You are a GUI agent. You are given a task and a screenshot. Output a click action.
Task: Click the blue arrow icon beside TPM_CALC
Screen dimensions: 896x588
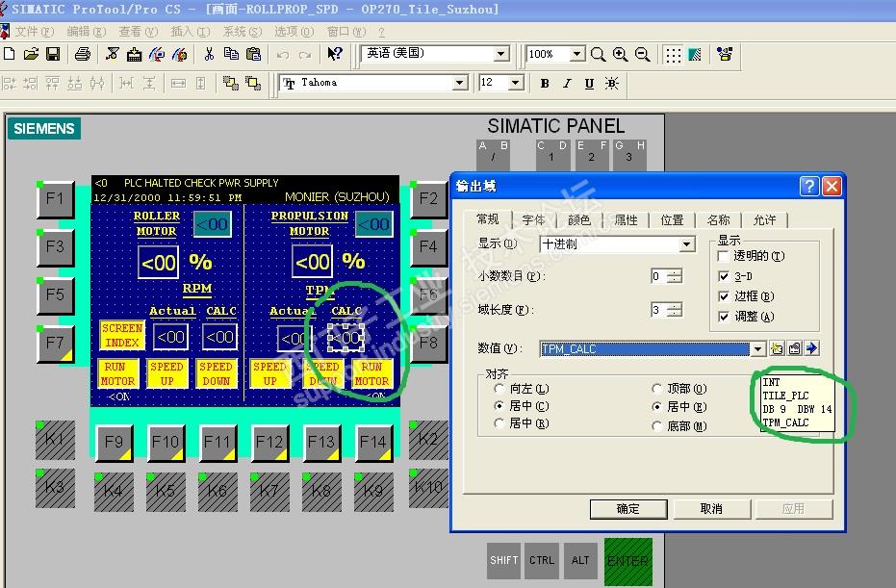[x=811, y=348]
